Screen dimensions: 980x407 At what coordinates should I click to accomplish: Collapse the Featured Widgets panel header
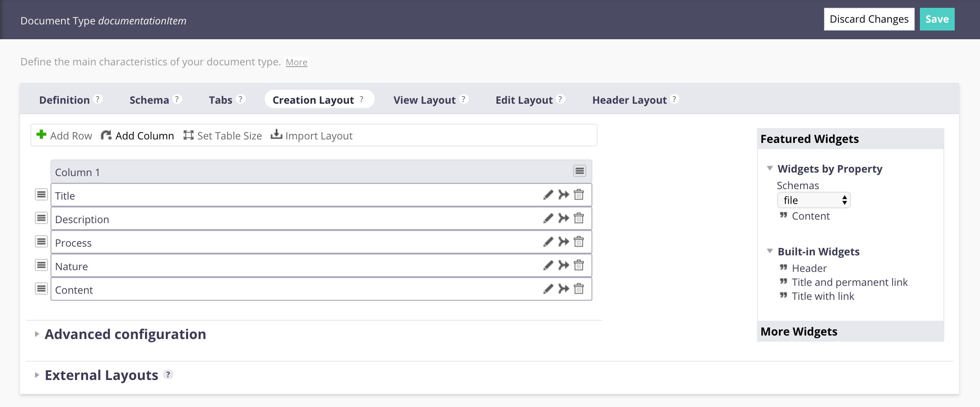850,139
